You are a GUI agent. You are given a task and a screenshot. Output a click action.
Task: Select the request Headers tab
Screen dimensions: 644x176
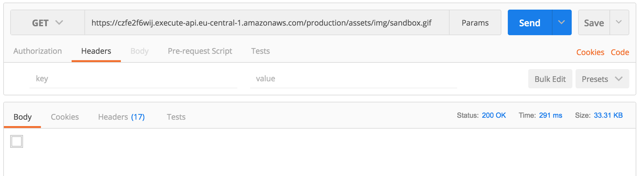point(96,51)
